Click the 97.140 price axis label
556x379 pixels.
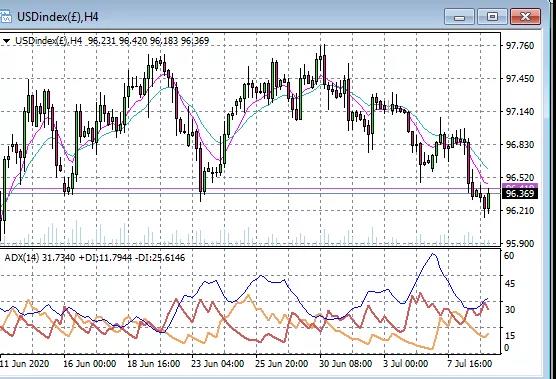519,112
